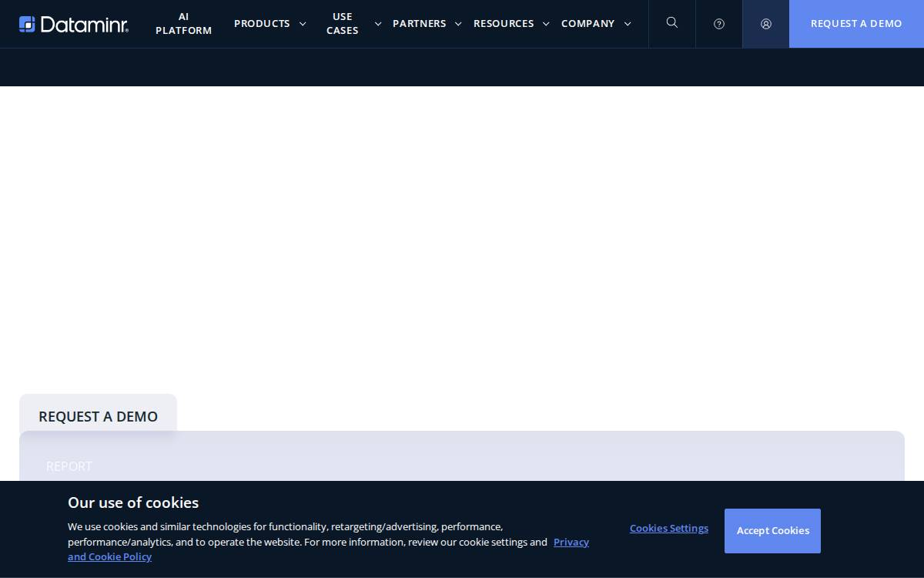Open the user account icon
Viewport: 924px width, 578px height.
(x=766, y=24)
